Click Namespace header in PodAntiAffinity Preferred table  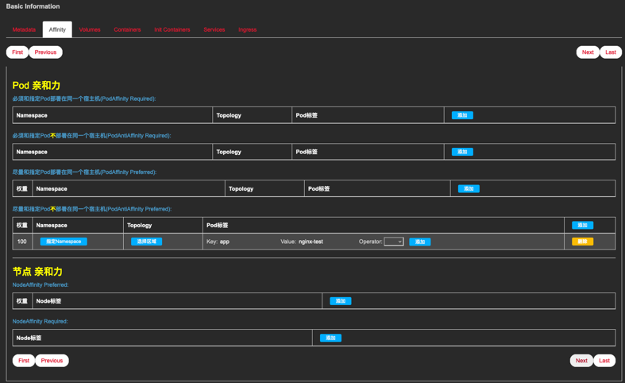tap(51, 225)
